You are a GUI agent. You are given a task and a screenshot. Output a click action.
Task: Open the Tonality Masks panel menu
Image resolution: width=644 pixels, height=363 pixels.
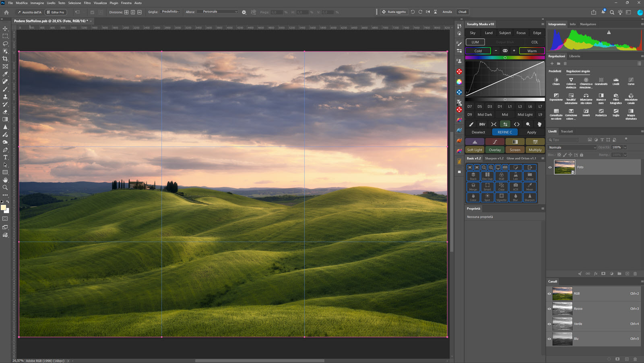(543, 24)
